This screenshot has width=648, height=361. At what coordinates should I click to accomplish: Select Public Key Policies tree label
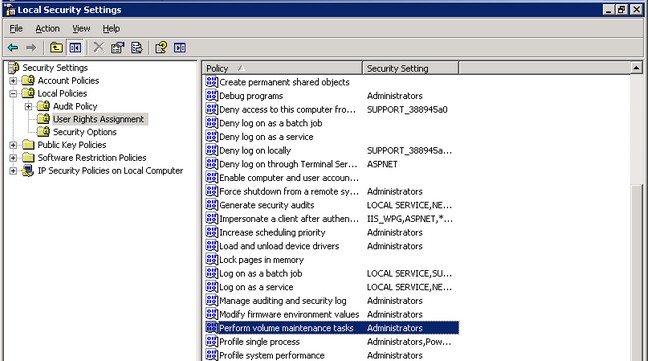coord(72,145)
